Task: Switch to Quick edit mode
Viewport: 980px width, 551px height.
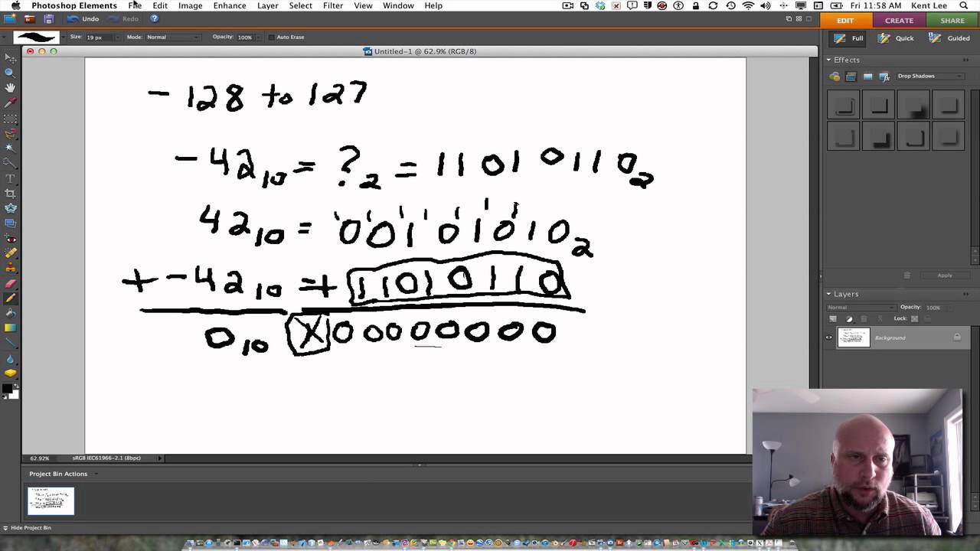Action: 896,38
